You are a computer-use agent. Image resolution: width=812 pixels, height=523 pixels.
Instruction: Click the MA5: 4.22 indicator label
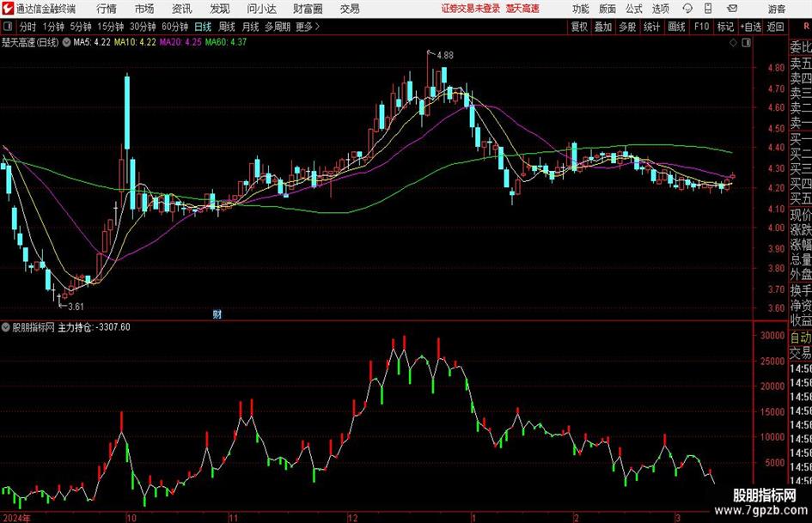[92, 42]
